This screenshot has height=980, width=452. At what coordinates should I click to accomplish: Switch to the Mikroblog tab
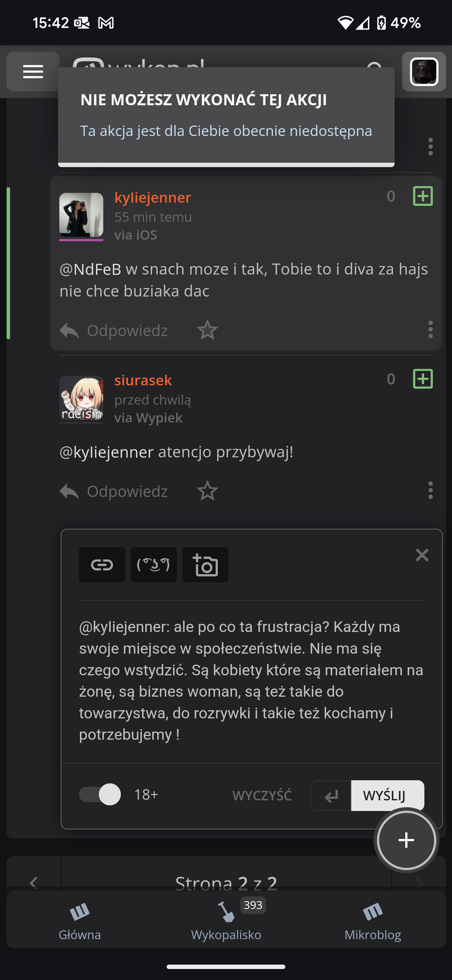point(373,920)
